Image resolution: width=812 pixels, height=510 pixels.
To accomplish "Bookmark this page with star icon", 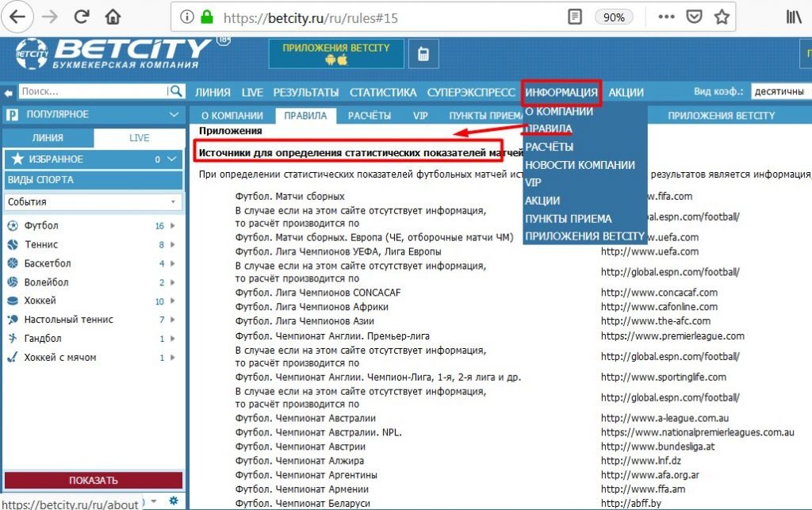I will point(722,17).
